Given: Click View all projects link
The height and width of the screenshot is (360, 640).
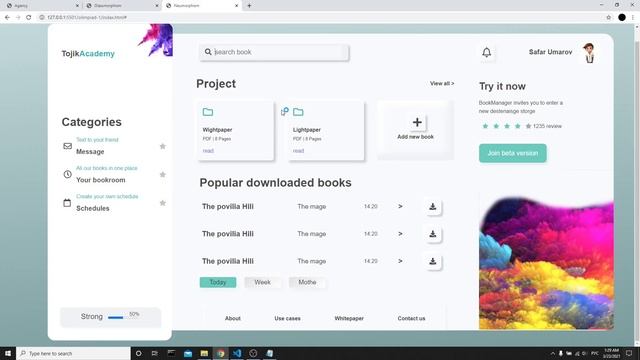Looking at the screenshot, I should (442, 83).
